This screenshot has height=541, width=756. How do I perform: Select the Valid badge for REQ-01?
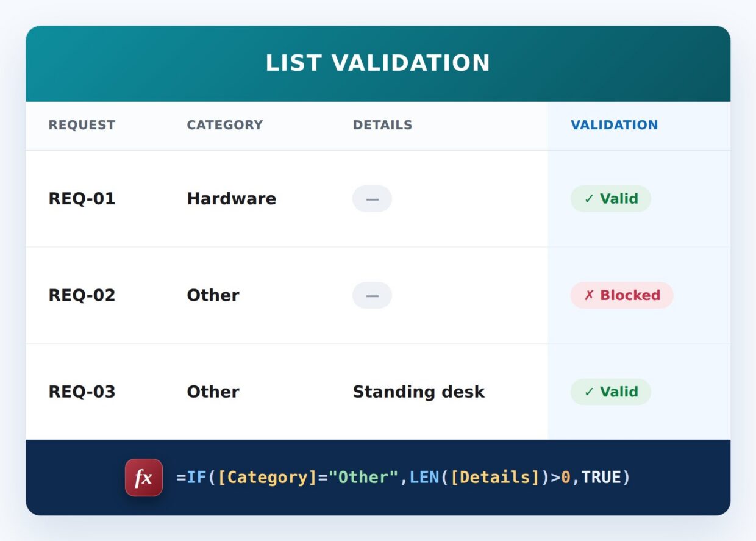tap(610, 199)
